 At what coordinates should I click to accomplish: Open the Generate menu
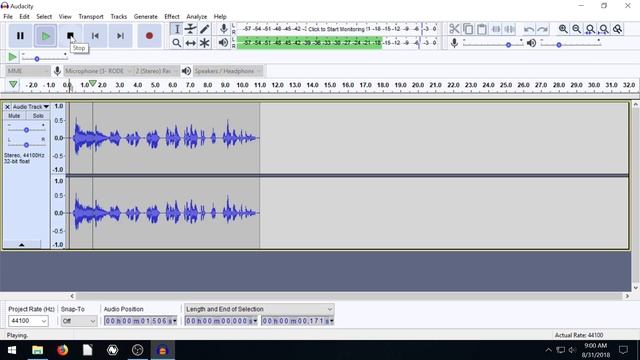(x=146, y=16)
